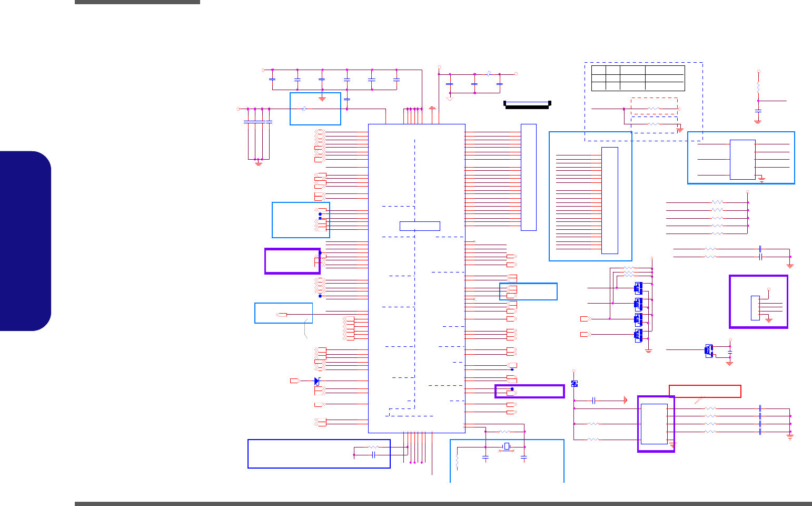
Task: Click the black connector bar symbol
Action: pos(527,104)
